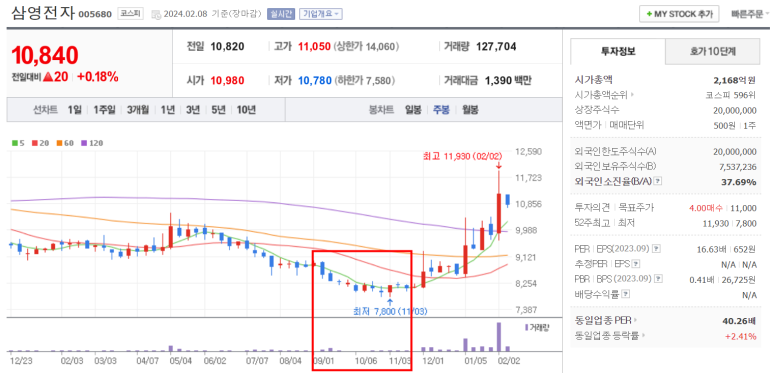This screenshot has width=773, height=373.
Task: Select the 1일 line chart period
Action: [74, 109]
